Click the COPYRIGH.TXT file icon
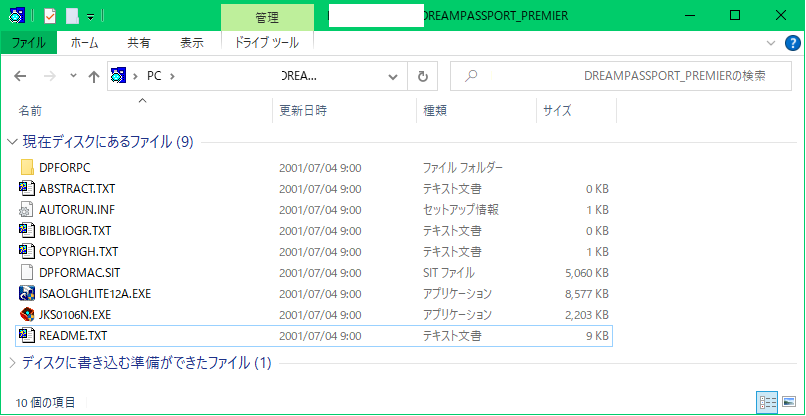Image resolution: width=806 pixels, height=416 pixels. click(x=27, y=252)
